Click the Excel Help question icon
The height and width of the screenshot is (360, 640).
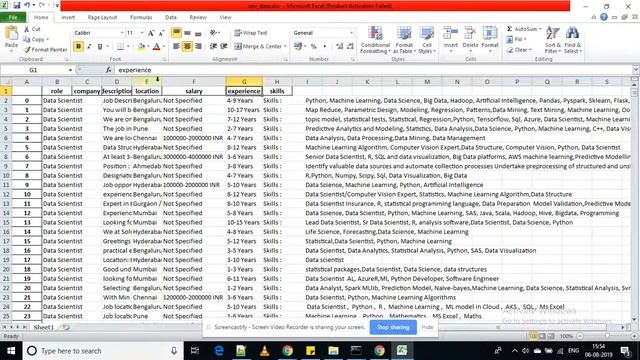click(604, 17)
